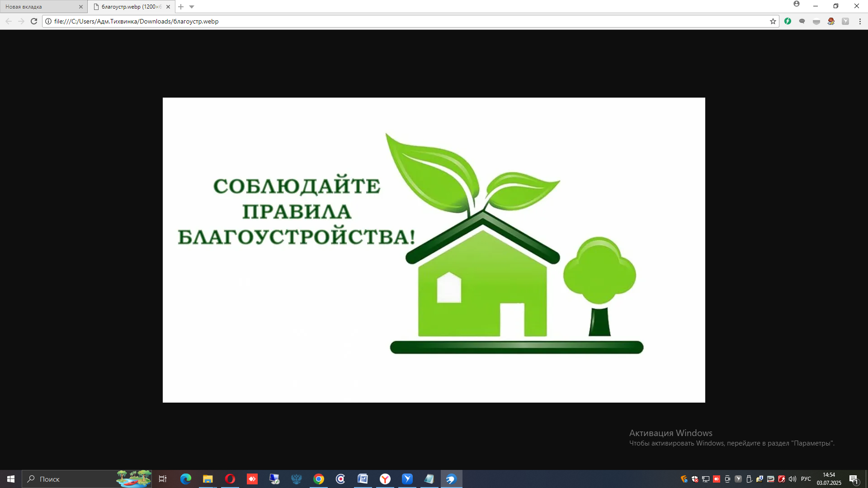Open the folder with info tray icon

pos(760,479)
